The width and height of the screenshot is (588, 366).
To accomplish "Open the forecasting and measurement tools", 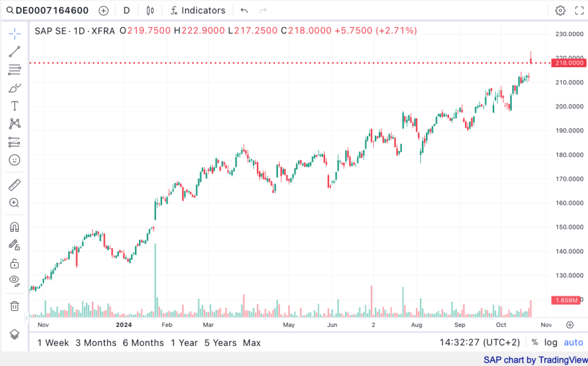I will click(x=14, y=142).
